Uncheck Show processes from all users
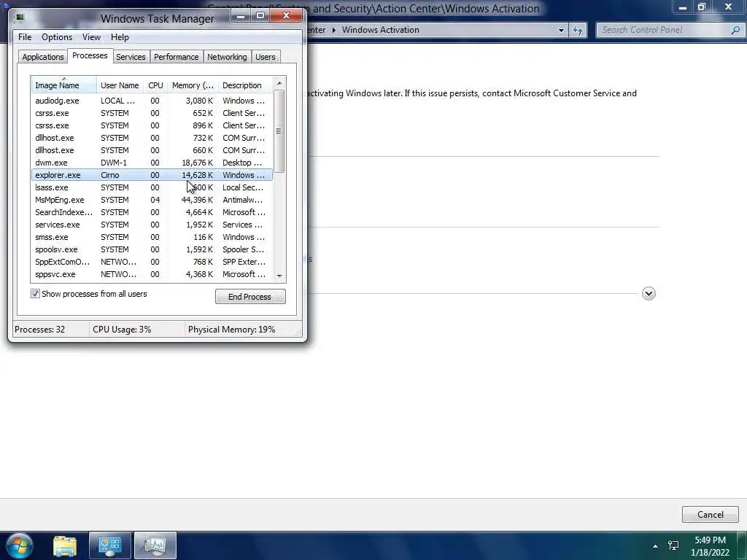The width and height of the screenshot is (747, 560). click(35, 294)
